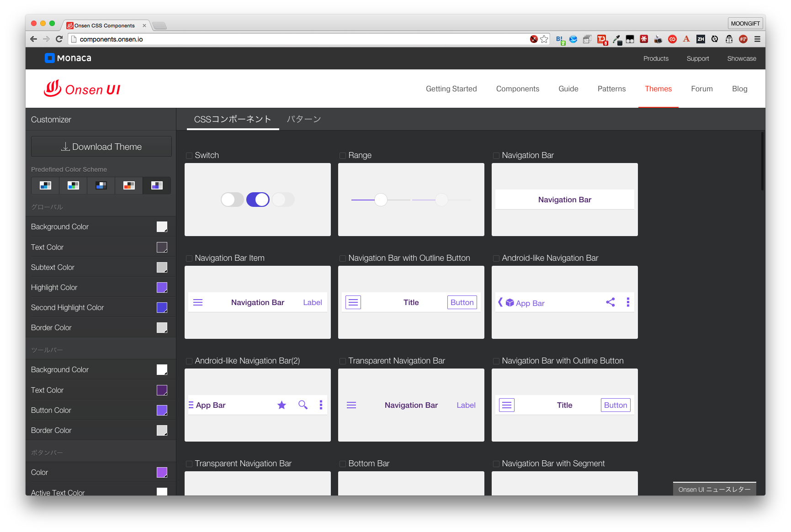The image size is (791, 532).
Task: Click the Download Theme button
Action: coord(101,147)
